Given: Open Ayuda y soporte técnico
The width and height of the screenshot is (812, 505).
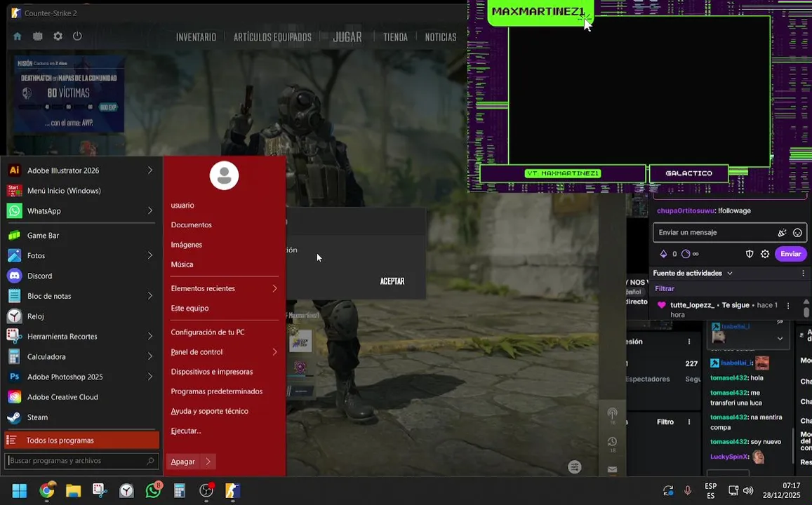Looking at the screenshot, I should (210, 411).
